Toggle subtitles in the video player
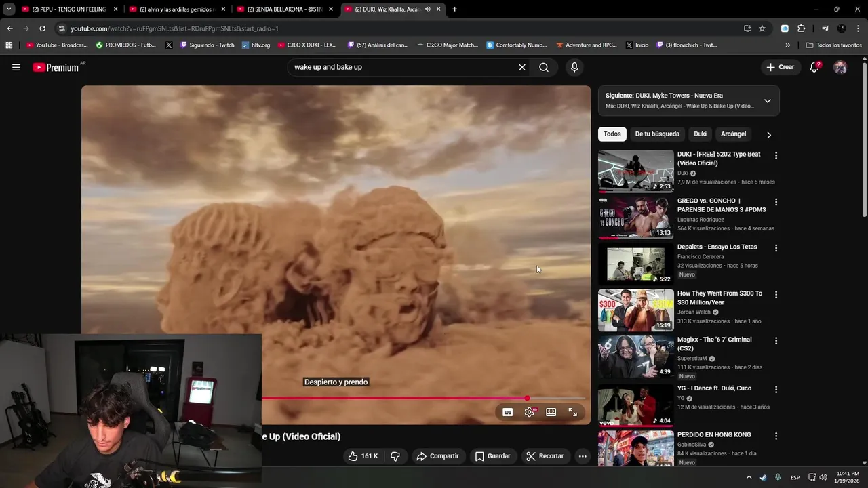Screen dimensions: 868x488 (x=507, y=412)
